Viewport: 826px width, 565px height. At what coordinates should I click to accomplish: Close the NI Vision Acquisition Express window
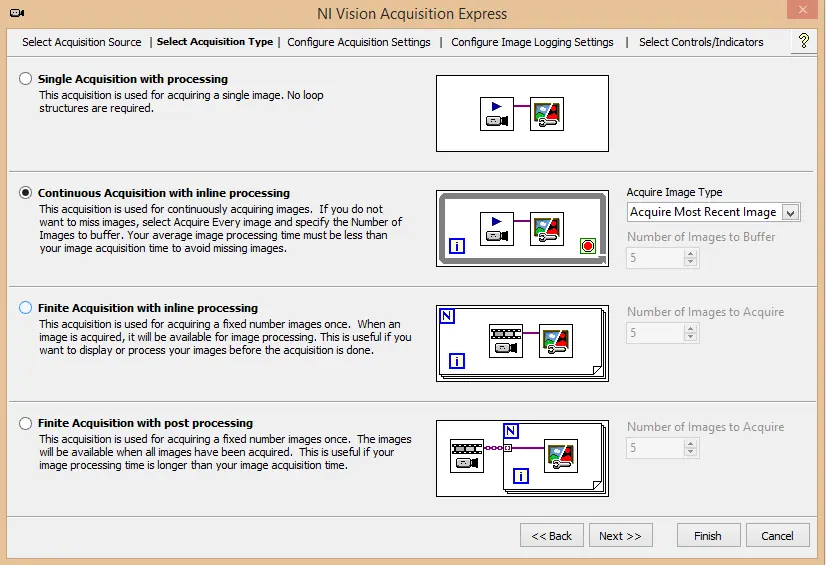[x=802, y=9]
